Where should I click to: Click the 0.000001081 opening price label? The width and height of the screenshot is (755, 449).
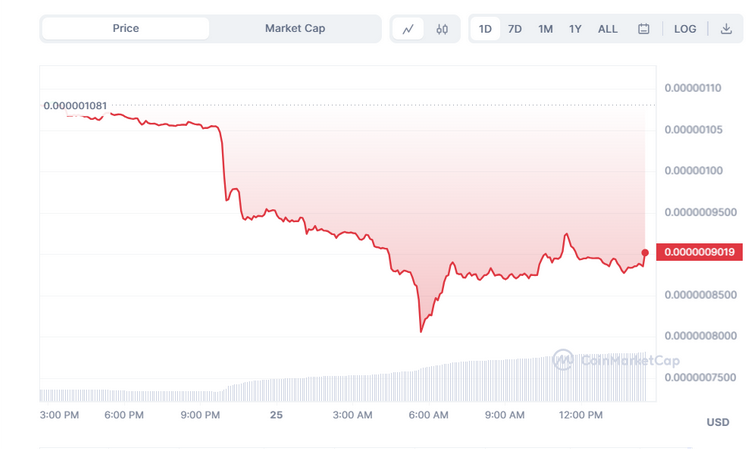(x=75, y=106)
